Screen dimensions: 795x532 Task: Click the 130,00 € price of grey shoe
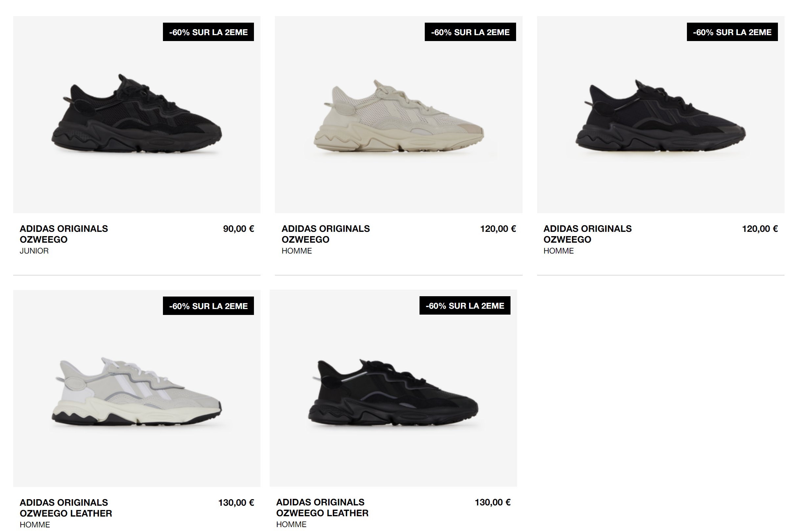(236, 502)
